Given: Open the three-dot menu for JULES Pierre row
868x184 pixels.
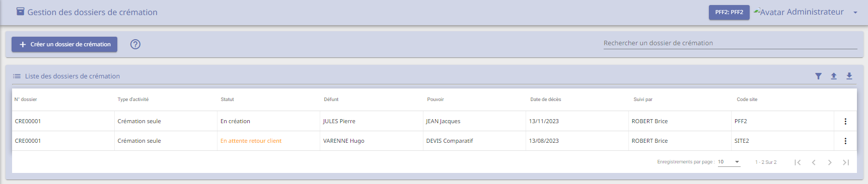Looking at the screenshot, I should click(845, 121).
